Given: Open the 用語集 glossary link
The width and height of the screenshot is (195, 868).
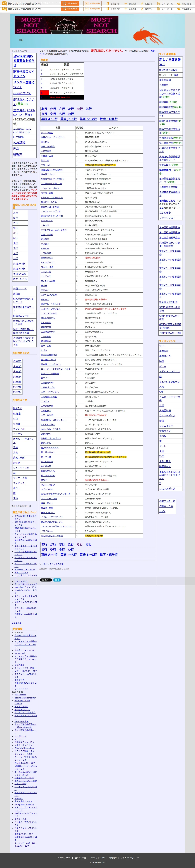Looking at the screenshot, I should point(17,294).
